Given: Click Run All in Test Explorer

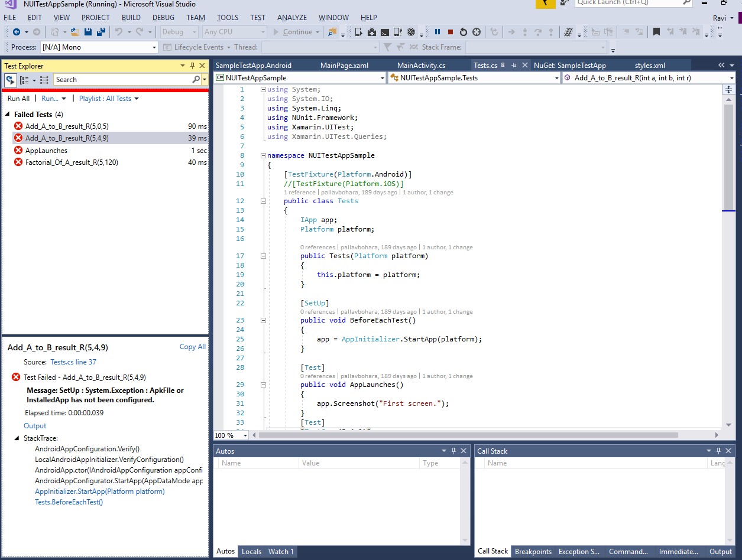Looking at the screenshot, I should [18, 99].
